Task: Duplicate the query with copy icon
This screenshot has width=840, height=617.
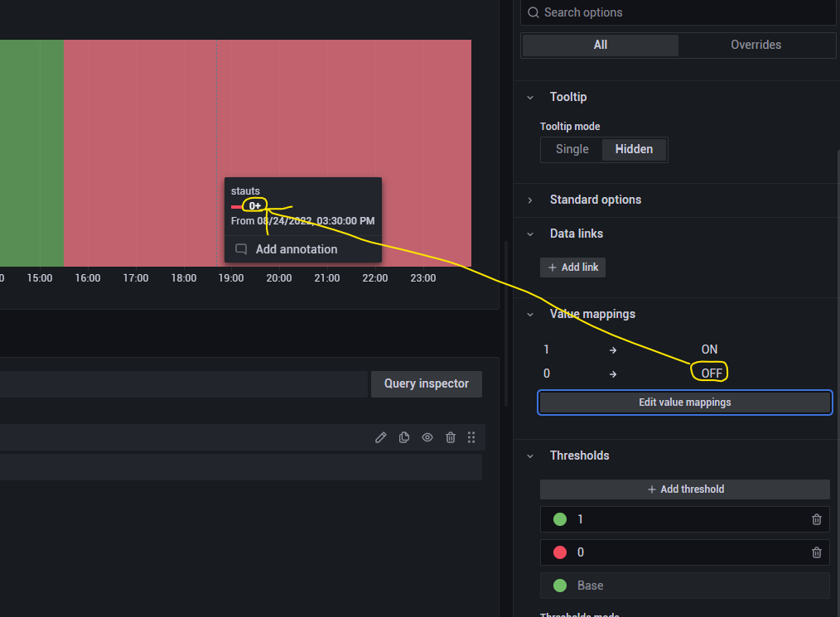Action: [x=404, y=437]
